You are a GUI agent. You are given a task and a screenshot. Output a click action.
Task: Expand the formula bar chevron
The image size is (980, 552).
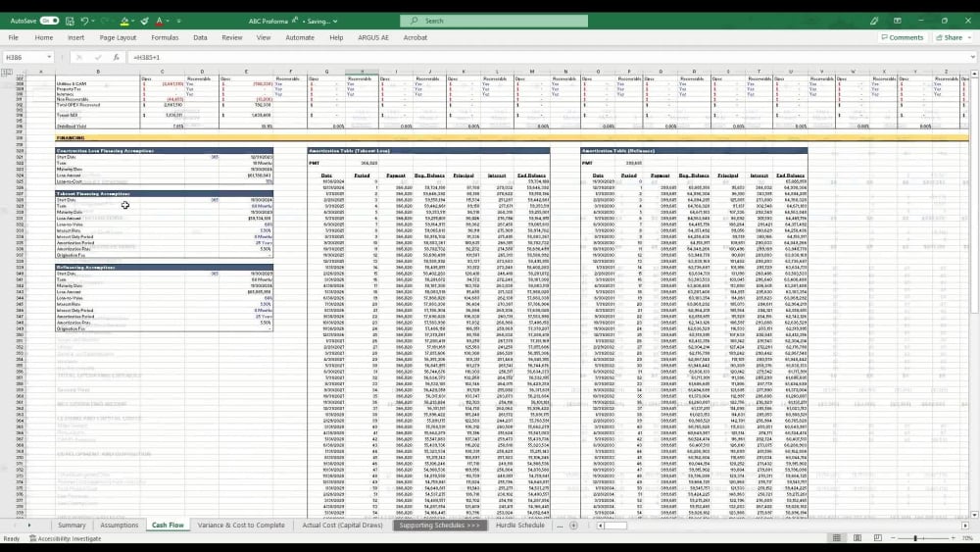[972, 57]
